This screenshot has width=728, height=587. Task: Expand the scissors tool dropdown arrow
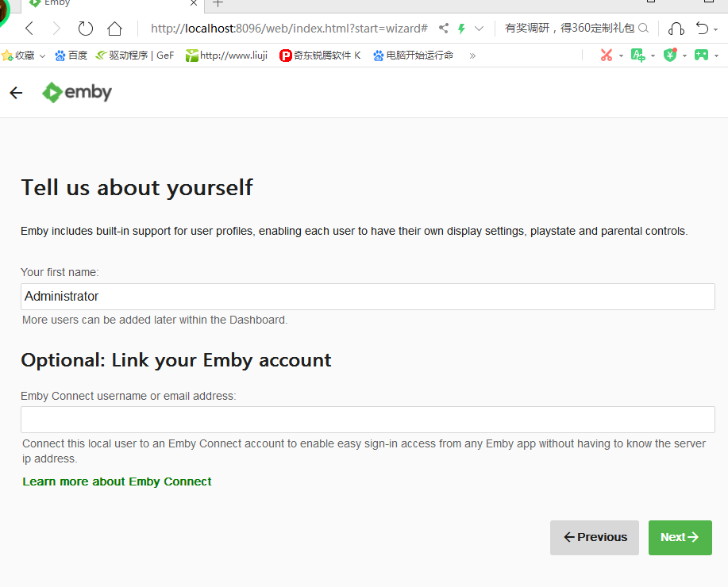coord(621,56)
